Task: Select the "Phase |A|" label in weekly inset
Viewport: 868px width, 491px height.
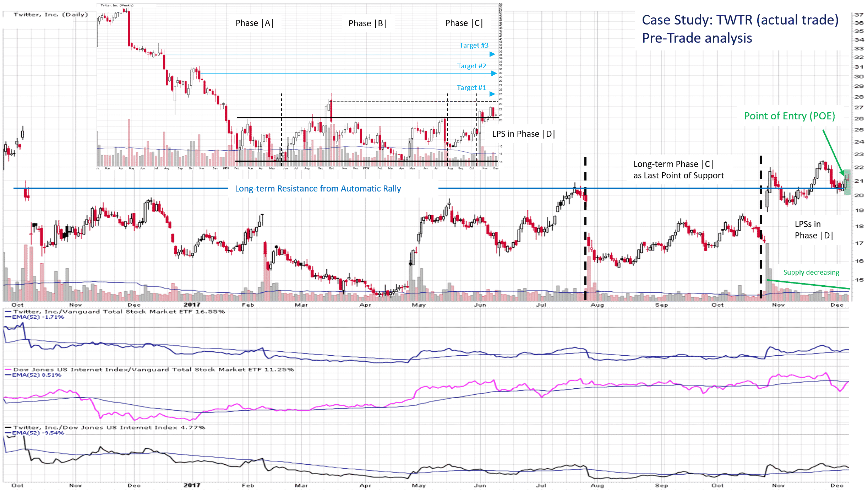Action: point(255,23)
